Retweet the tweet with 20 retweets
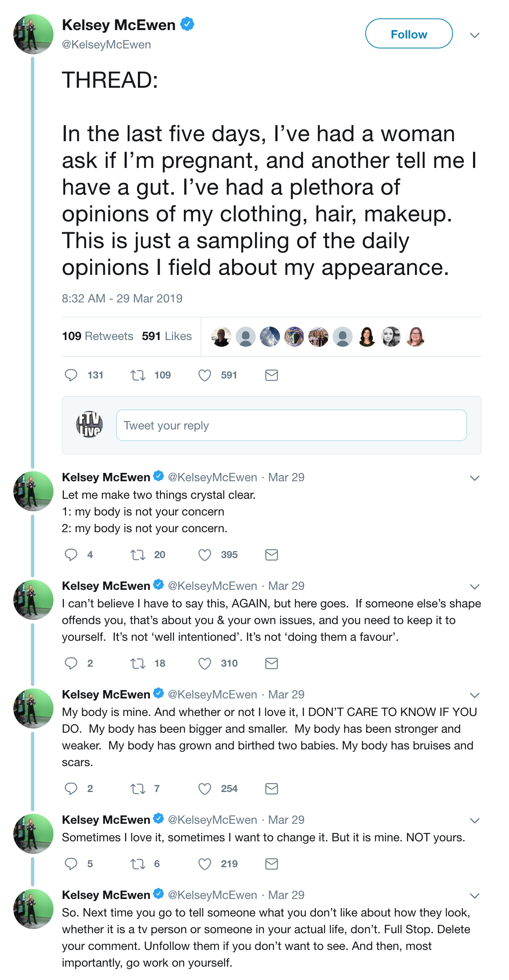The height and width of the screenshot is (980, 509). coord(138,555)
